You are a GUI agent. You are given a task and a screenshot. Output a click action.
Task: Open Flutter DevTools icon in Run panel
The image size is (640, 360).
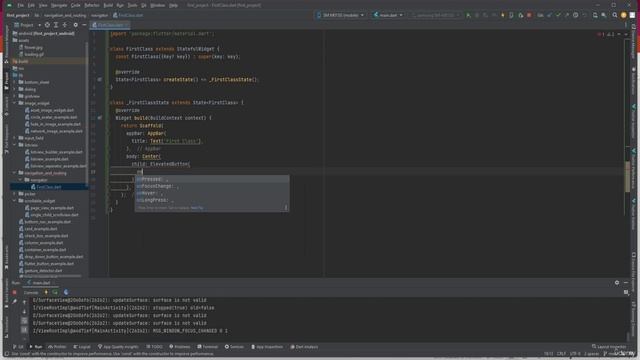tap(66, 292)
